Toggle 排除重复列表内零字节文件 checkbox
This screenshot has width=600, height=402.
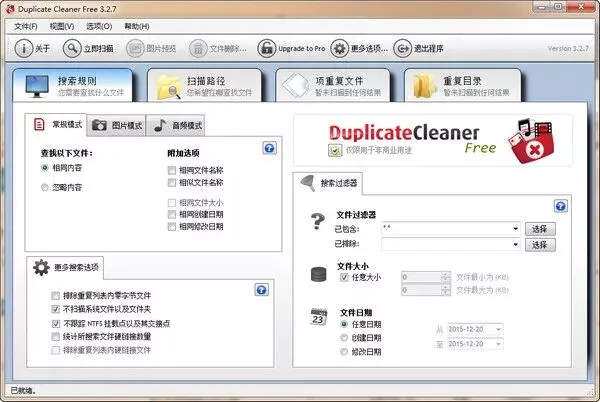coord(55,296)
